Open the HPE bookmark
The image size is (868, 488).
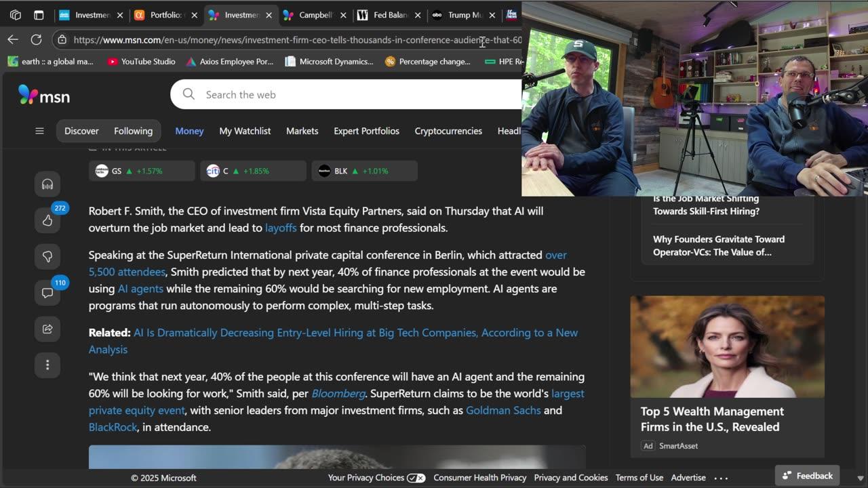[x=504, y=62]
